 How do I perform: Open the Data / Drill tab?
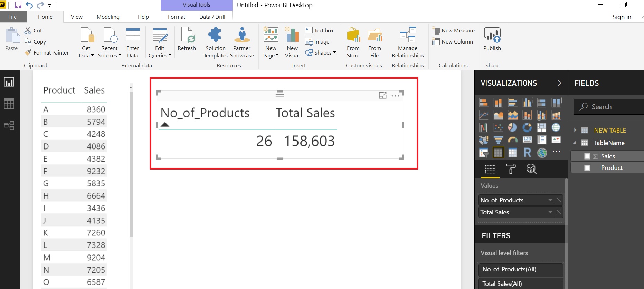212,17
